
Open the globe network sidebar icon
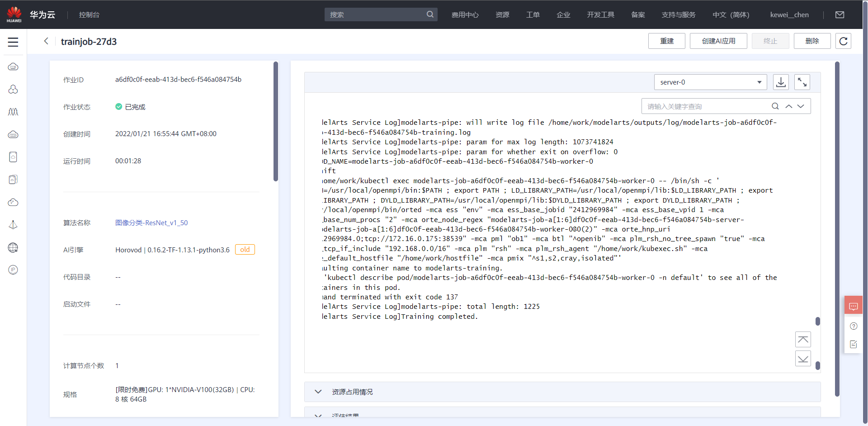click(13, 247)
